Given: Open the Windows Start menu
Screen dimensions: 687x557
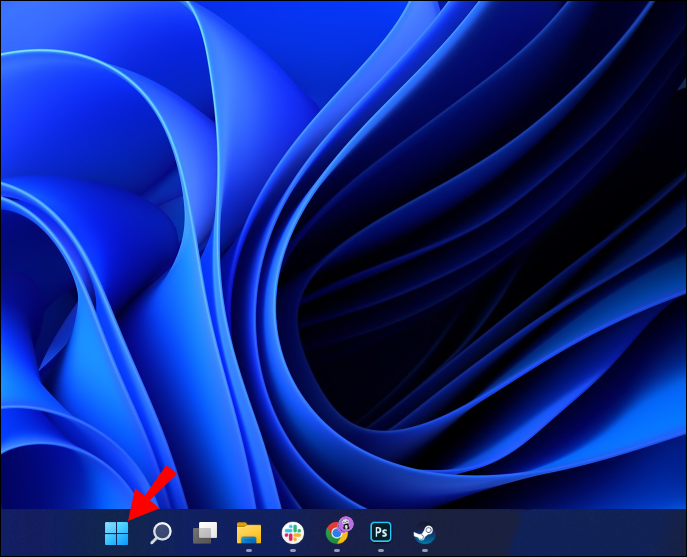Looking at the screenshot, I should (x=117, y=533).
